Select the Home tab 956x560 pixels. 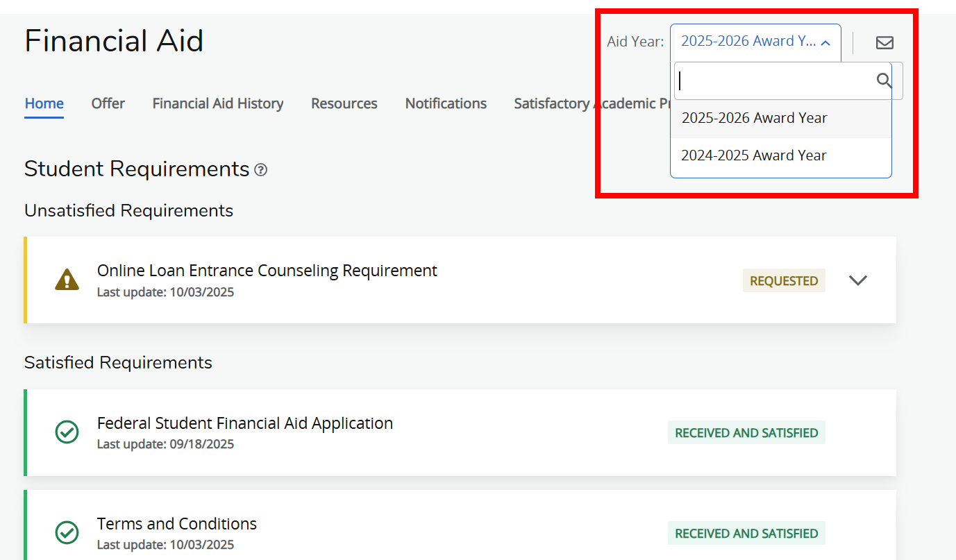[x=44, y=103]
